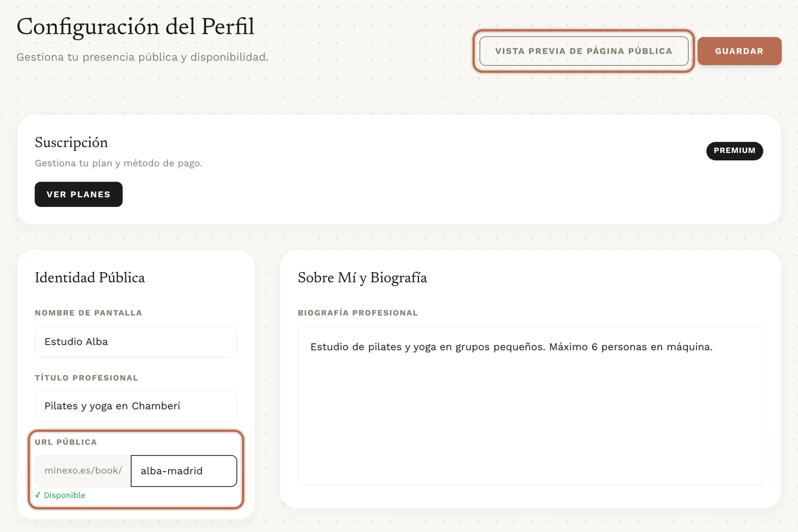The width and height of the screenshot is (798, 532).
Task: Open subscription plans via Ver Planes
Action: (x=78, y=194)
